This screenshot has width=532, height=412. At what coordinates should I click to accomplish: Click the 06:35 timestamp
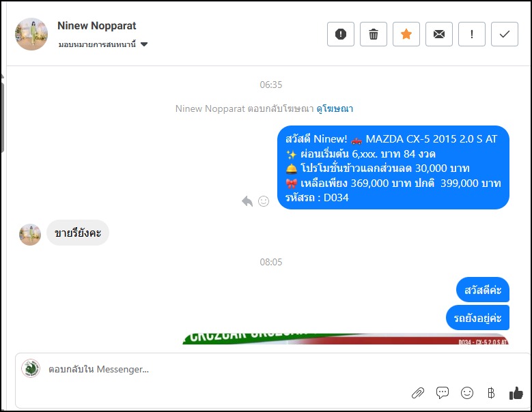[x=270, y=85]
